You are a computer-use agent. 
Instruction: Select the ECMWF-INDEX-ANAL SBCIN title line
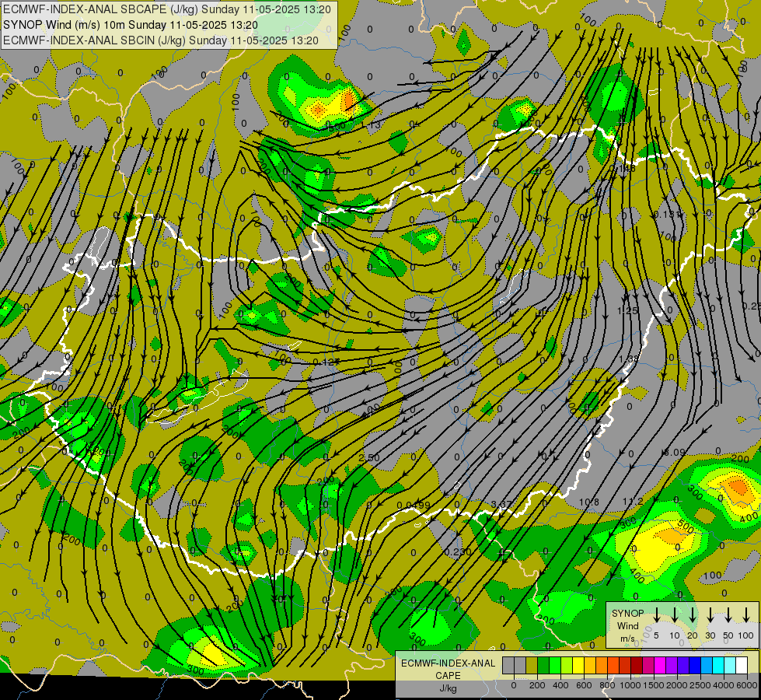pos(161,40)
